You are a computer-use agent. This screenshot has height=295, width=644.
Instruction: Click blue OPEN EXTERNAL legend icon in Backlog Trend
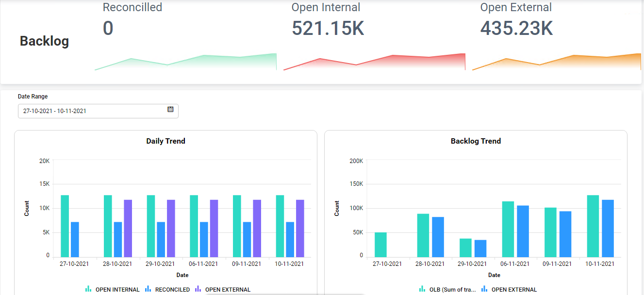(484, 289)
